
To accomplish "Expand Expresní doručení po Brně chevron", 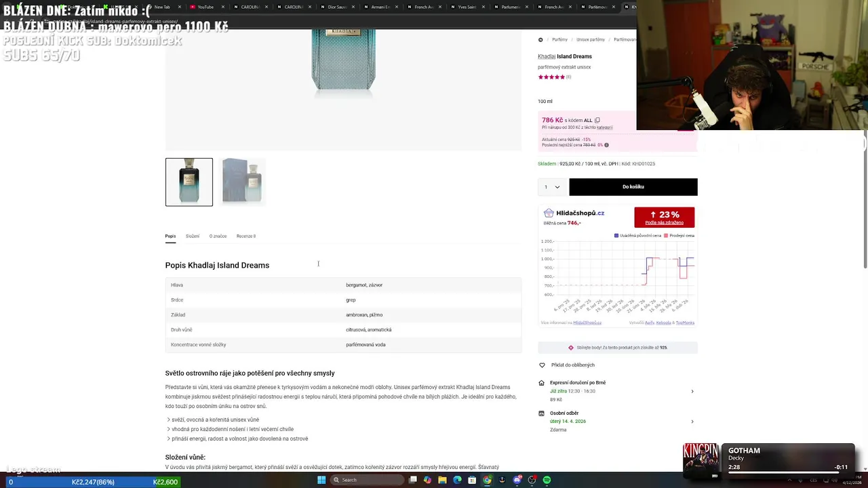I will (692, 391).
